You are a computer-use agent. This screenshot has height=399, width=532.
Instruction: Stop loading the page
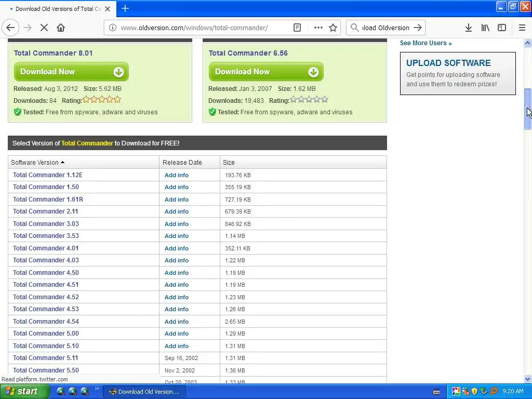44,28
